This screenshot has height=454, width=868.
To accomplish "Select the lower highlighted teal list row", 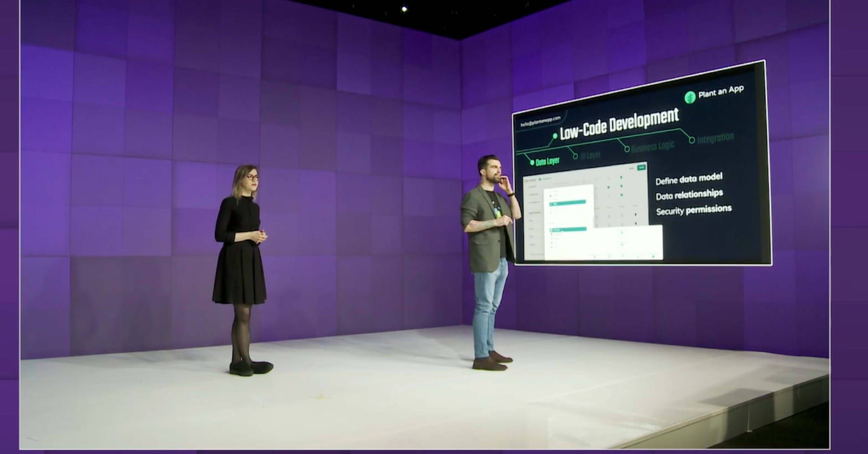I will click(568, 229).
